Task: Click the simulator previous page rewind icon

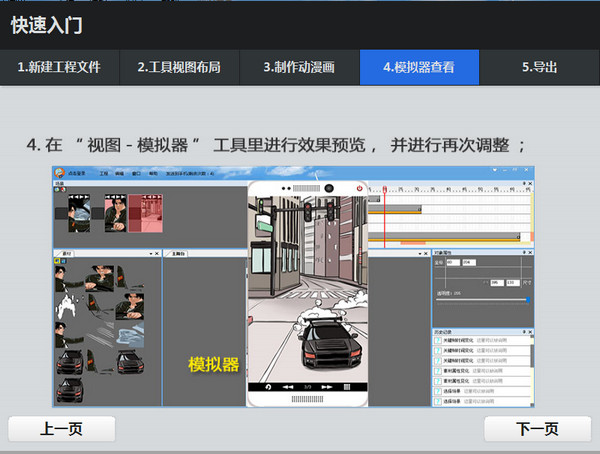Action: [288, 386]
